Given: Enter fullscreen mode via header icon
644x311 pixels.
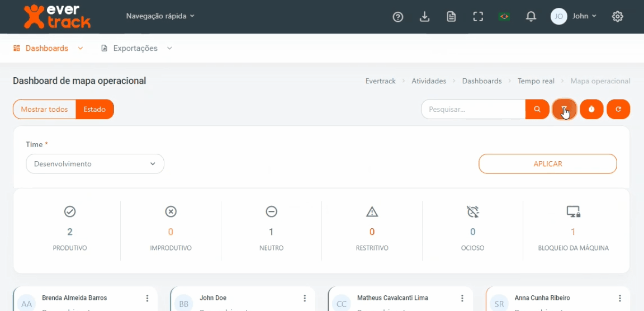Looking at the screenshot, I should click(x=478, y=17).
